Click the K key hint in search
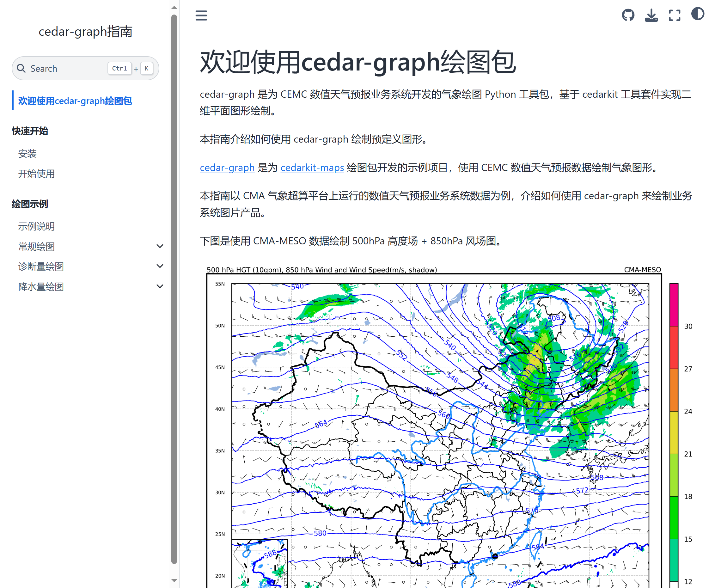 point(146,68)
